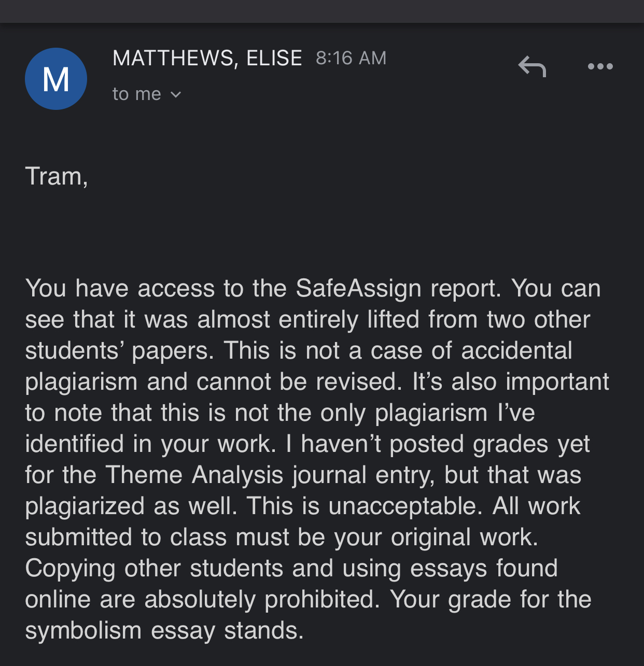644x666 pixels.
Task: Expand recipient details chevron beside "to me"
Action: pyautogui.click(x=176, y=94)
